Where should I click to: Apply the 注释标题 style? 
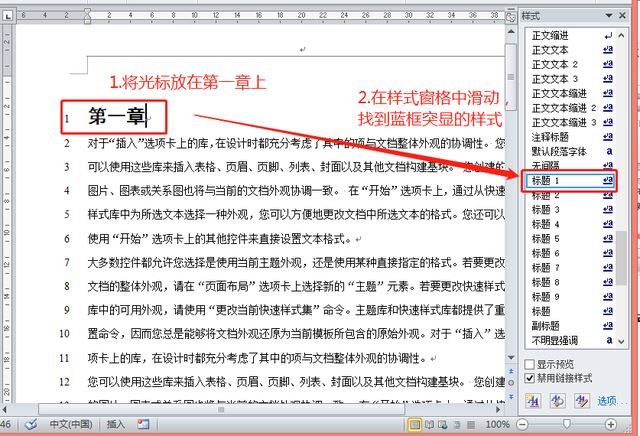coord(570,137)
